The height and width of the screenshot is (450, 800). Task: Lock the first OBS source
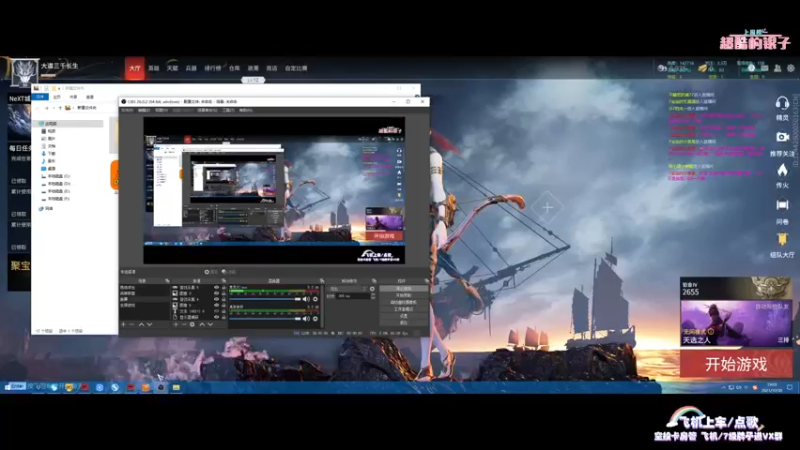(x=223, y=287)
